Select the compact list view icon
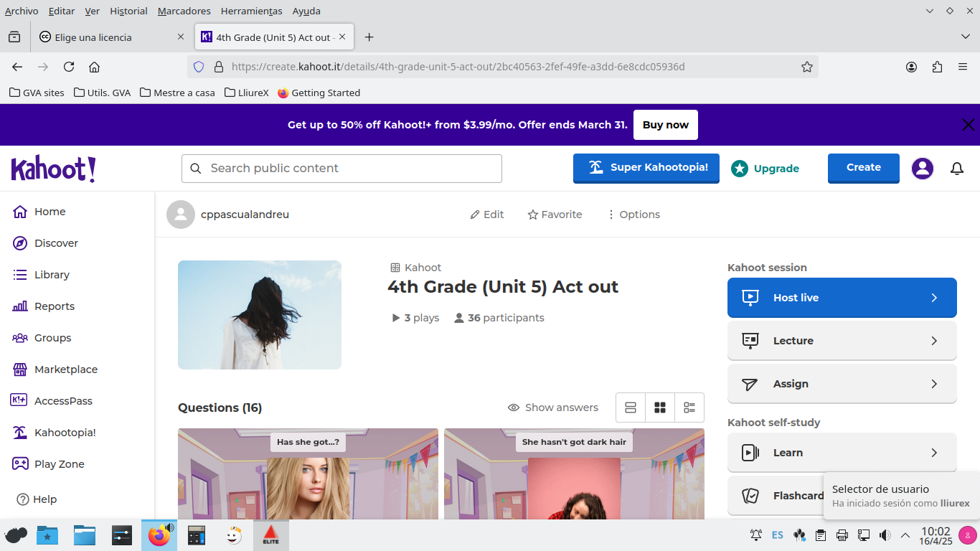Screen dimensions: 980x551 tap(689, 408)
